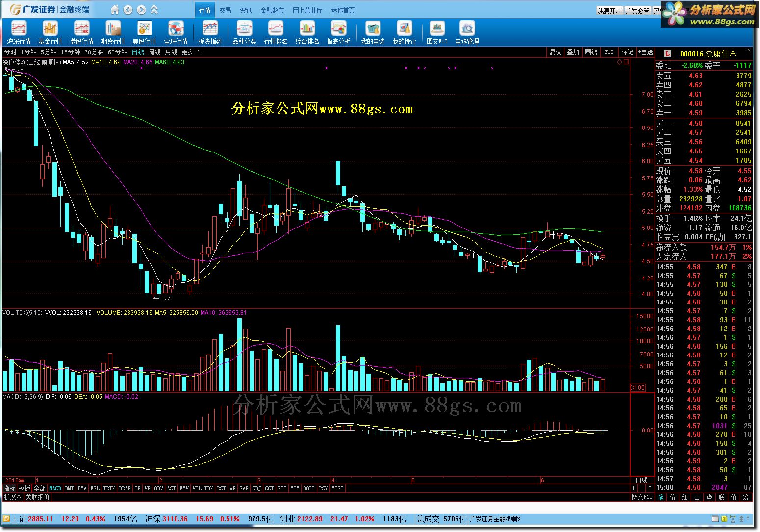Open 美股行情 toolbar icon
The height and width of the screenshot is (532, 760).
tap(144, 33)
